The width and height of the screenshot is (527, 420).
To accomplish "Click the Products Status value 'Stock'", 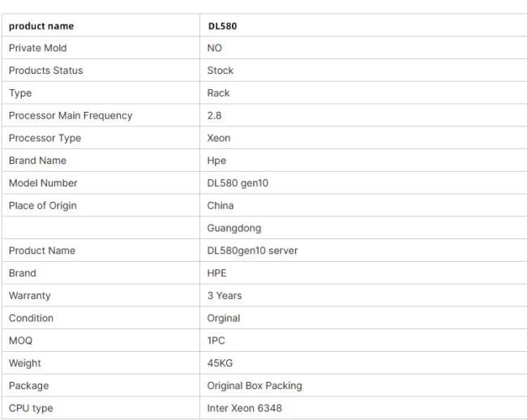I will (221, 71).
